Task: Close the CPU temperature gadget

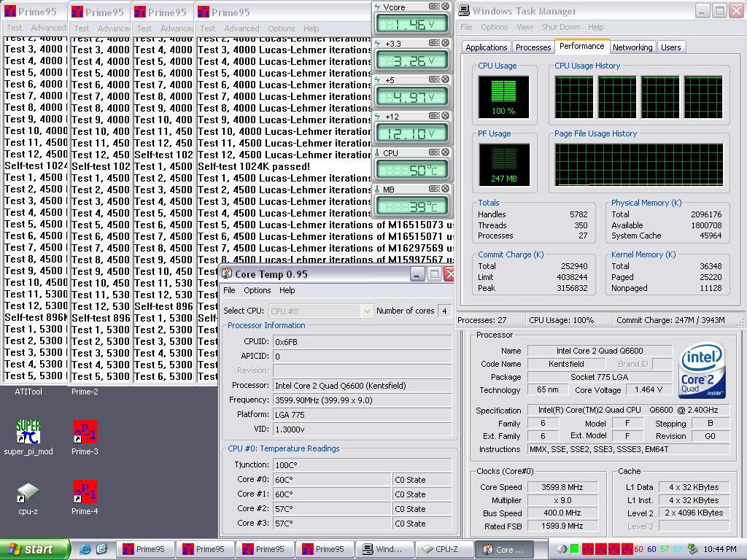Action: (x=445, y=152)
